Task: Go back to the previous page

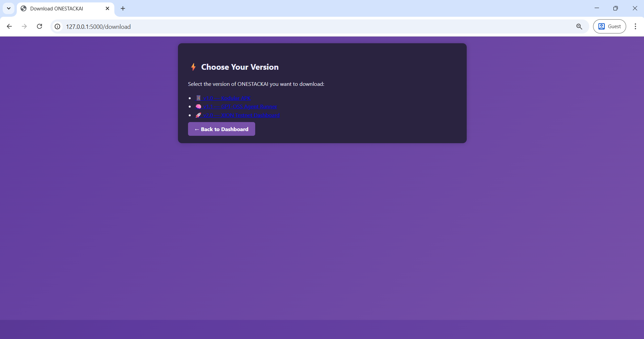Action: [x=9, y=26]
